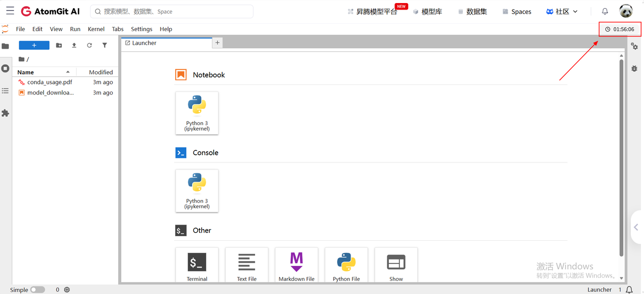The height and width of the screenshot is (294, 644).
Task: Open Running Terminals and Kernels sidebar
Action: tap(6, 68)
